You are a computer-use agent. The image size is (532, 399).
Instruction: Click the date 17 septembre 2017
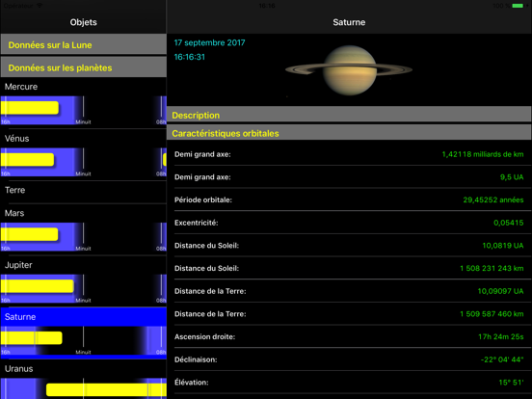coord(209,42)
